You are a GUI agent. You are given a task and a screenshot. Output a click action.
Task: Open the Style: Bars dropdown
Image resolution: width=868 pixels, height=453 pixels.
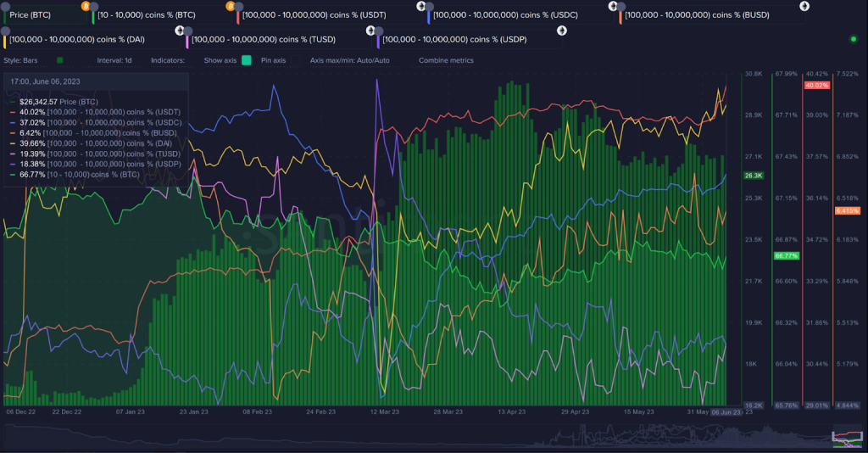coord(20,60)
